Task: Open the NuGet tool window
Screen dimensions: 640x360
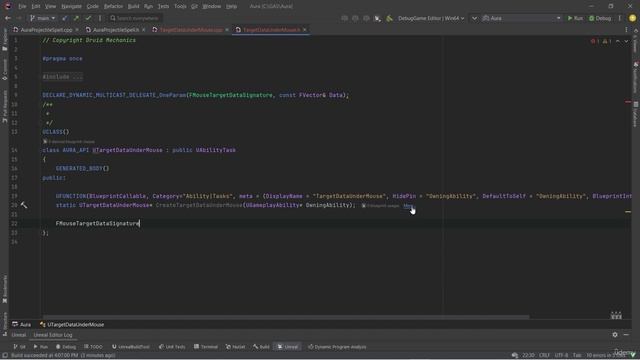Action: point(236,347)
